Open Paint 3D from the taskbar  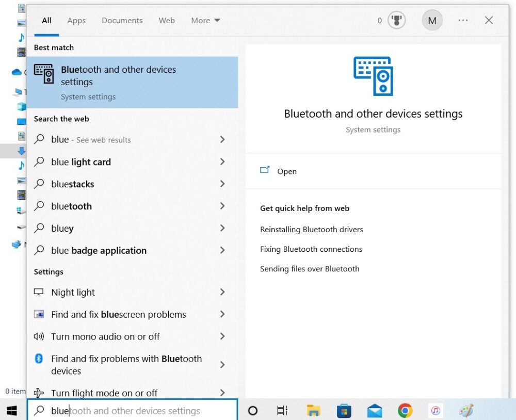click(x=465, y=410)
